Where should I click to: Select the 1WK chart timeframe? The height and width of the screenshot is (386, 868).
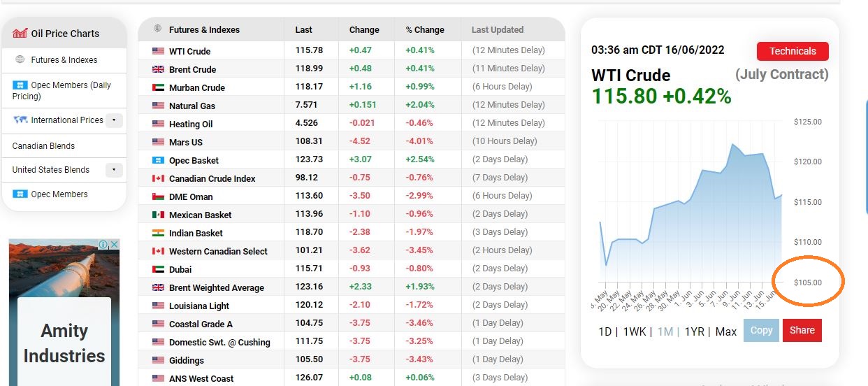(634, 331)
